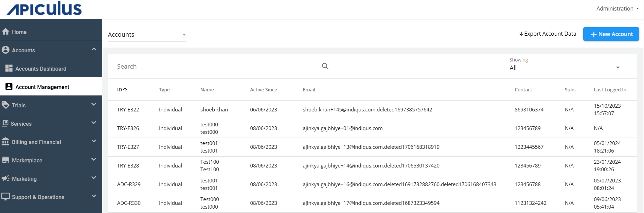Focus the Search input field
The height and width of the screenshot is (213, 644).
coord(217,67)
